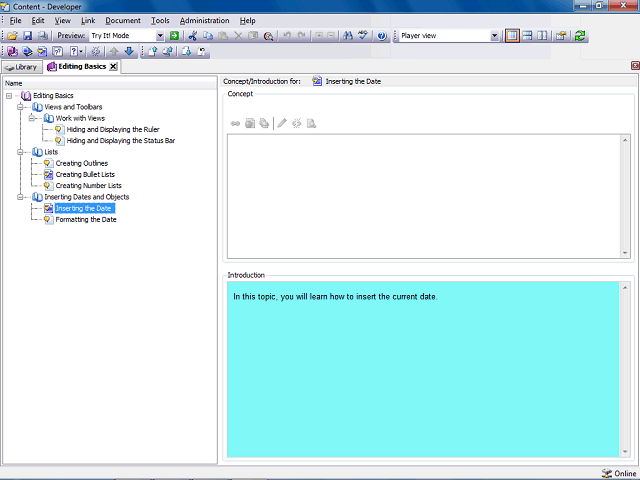The image size is (640, 480).
Task: Open the Edit menu
Action: (x=38, y=20)
